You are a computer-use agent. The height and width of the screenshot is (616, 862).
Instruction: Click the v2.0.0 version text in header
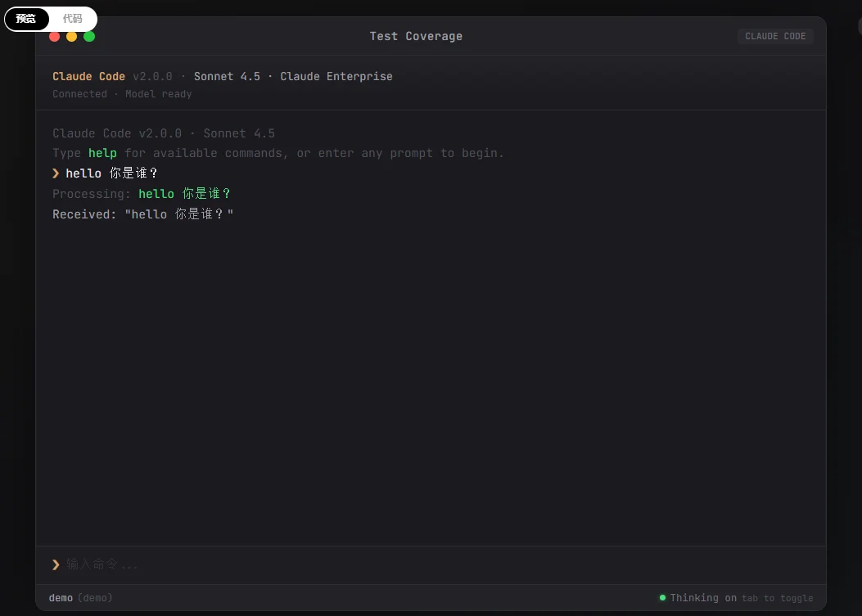tap(152, 76)
